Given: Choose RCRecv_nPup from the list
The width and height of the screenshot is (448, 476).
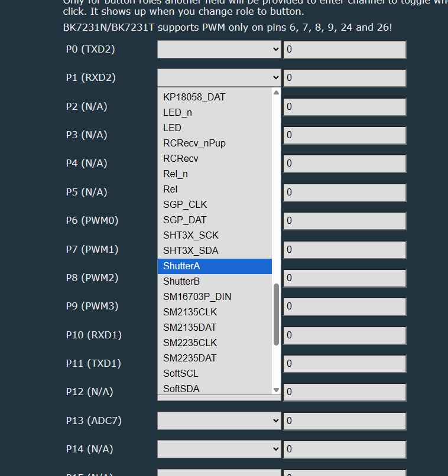Looking at the screenshot, I should coord(214,143).
